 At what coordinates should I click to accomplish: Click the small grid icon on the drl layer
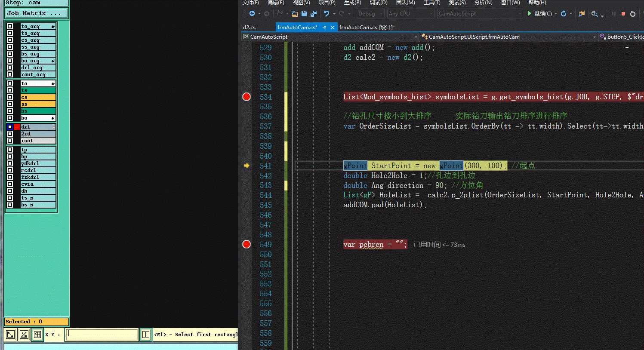click(x=54, y=127)
